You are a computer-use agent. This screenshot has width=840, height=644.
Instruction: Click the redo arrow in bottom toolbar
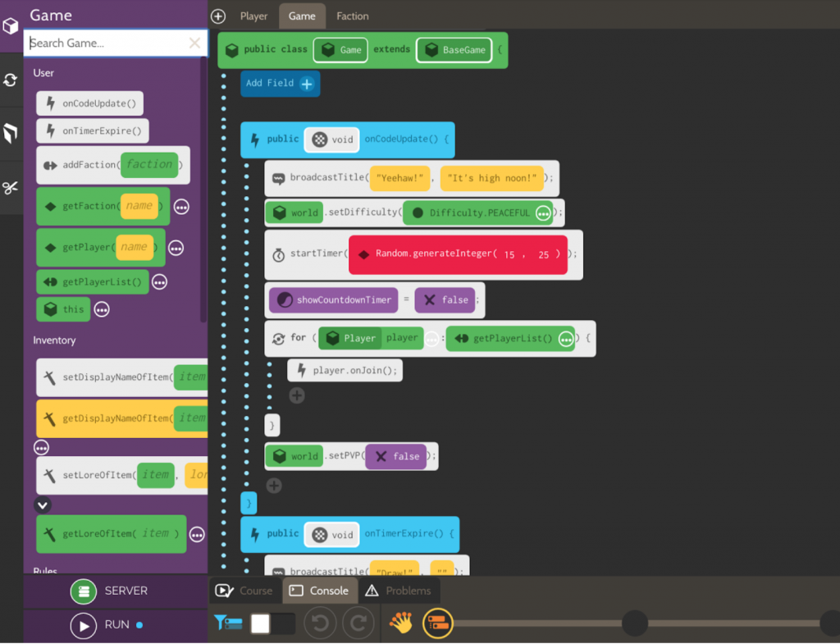tap(358, 623)
